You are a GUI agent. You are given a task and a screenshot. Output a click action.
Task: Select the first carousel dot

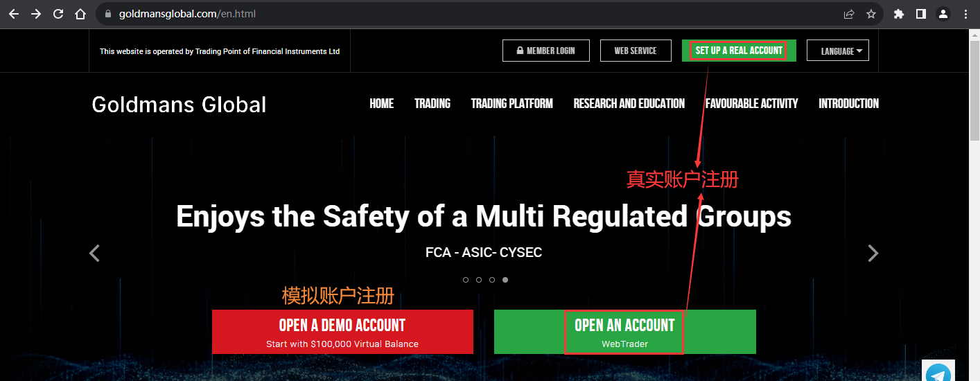(x=466, y=280)
